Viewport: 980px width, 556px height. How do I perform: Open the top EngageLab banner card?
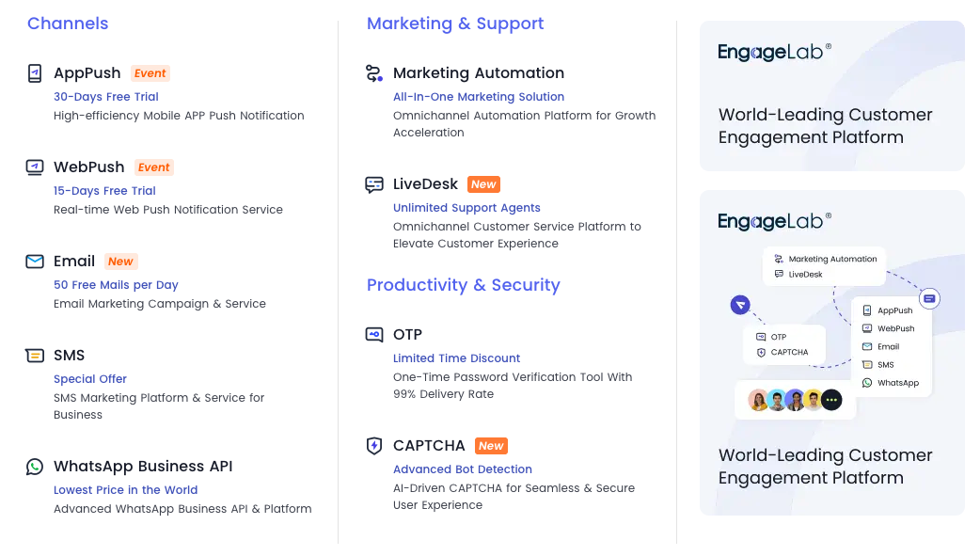coord(831,96)
